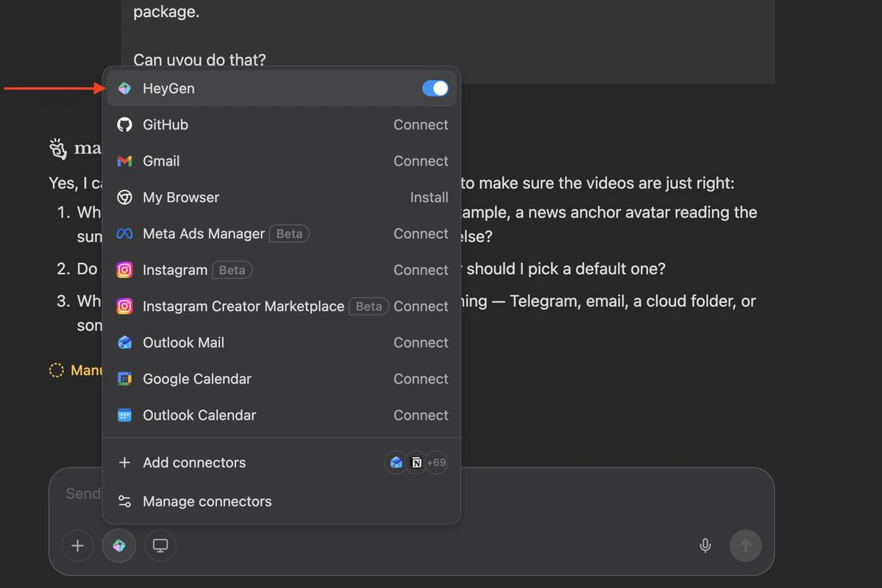Open Add connectors menu entry
Viewport: 882px width, 588px height.
pos(281,462)
